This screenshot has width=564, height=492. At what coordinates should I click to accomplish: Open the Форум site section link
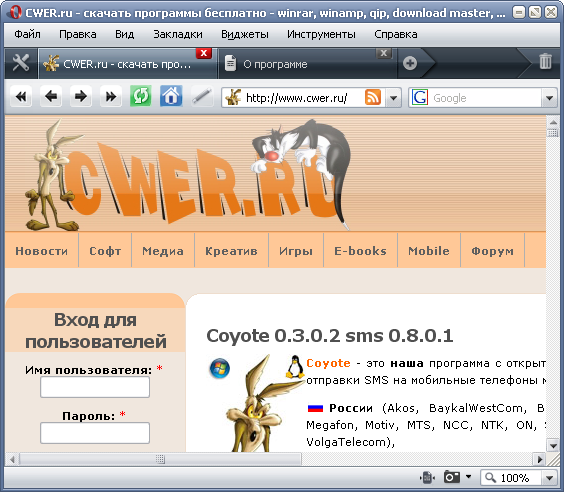(x=492, y=251)
